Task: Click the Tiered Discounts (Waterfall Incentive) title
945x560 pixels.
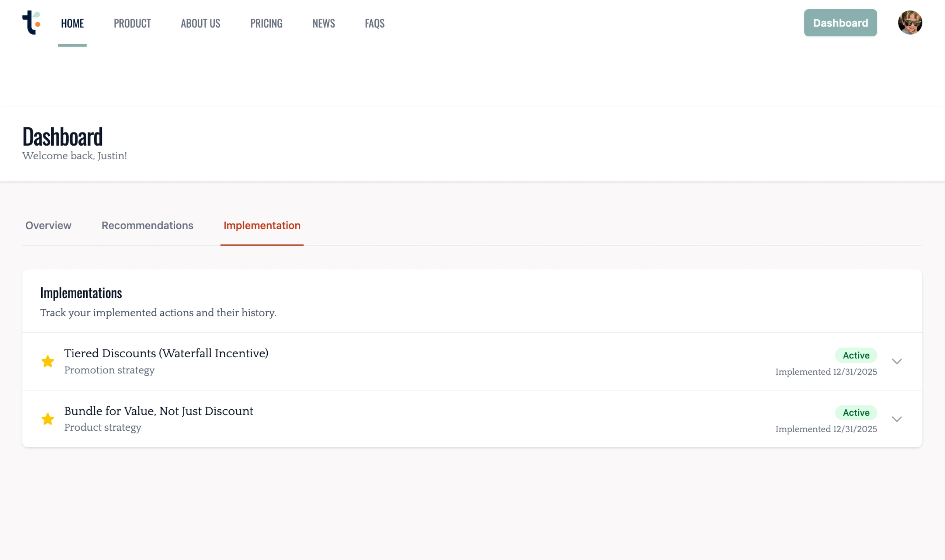Action: 166,353
